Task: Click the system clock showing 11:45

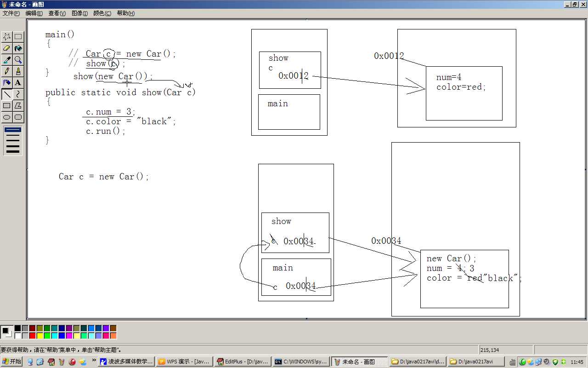Action: 577,362
